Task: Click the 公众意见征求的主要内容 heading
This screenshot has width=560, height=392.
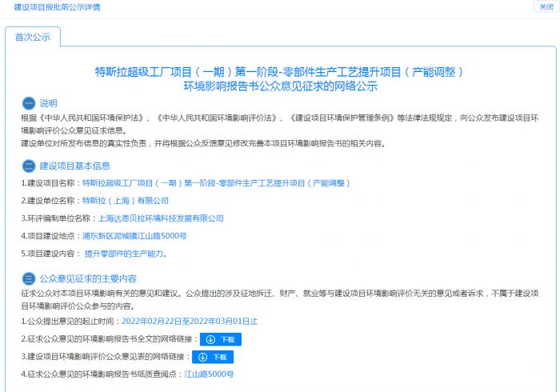Action: pyautogui.click(x=88, y=278)
